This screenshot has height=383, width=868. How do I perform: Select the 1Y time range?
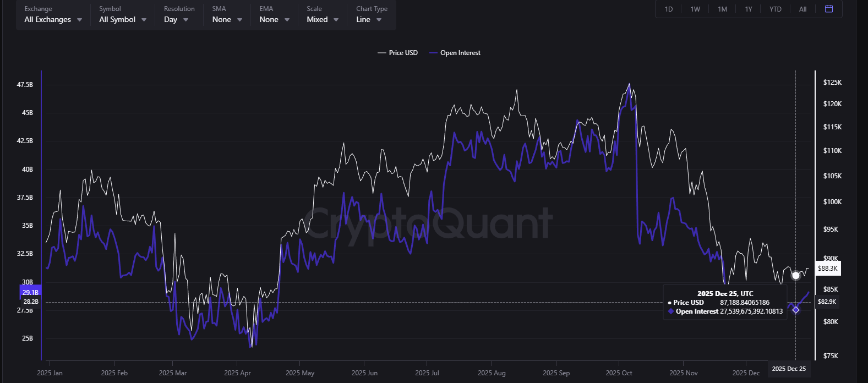749,9
